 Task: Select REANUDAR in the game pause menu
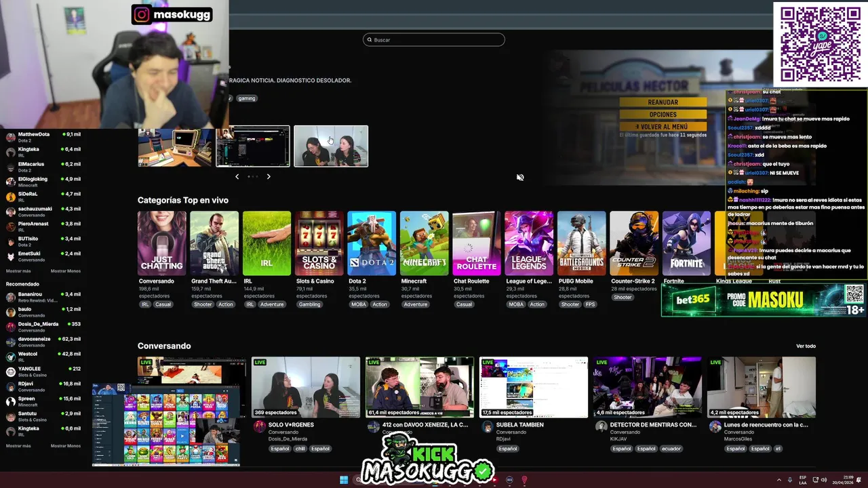tap(663, 102)
